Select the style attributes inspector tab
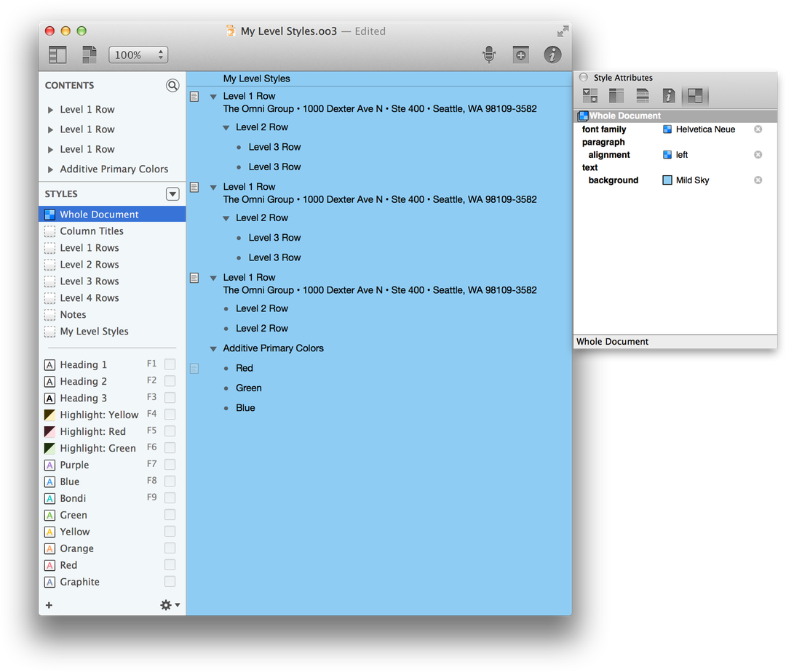 point(695,95)
